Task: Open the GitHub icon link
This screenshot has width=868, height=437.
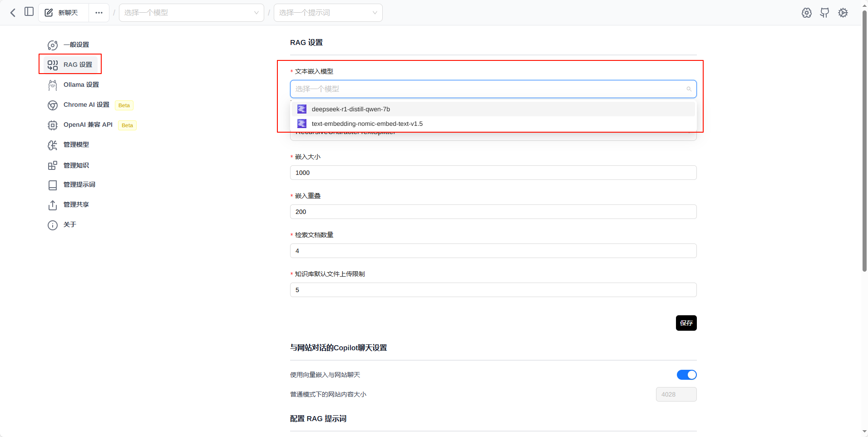Action: click(824, 13)
